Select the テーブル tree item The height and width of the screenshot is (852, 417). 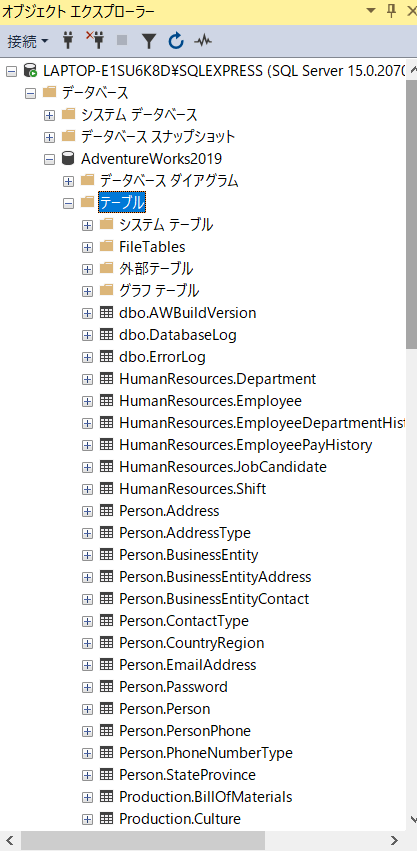click(122, 203)
